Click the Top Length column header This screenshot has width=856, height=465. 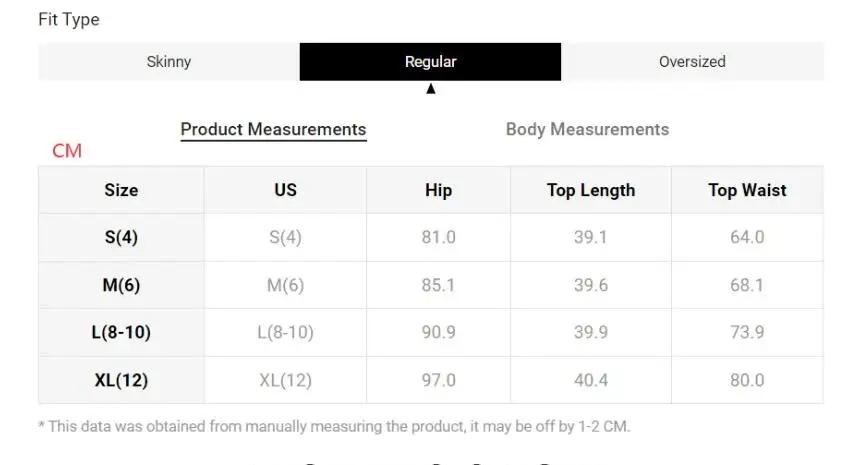[591, 190]
